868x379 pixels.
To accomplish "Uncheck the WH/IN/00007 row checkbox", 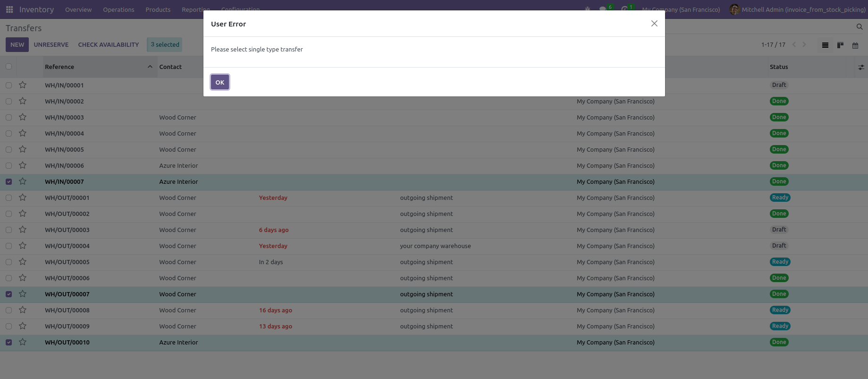I will click(x=9, y=181).
